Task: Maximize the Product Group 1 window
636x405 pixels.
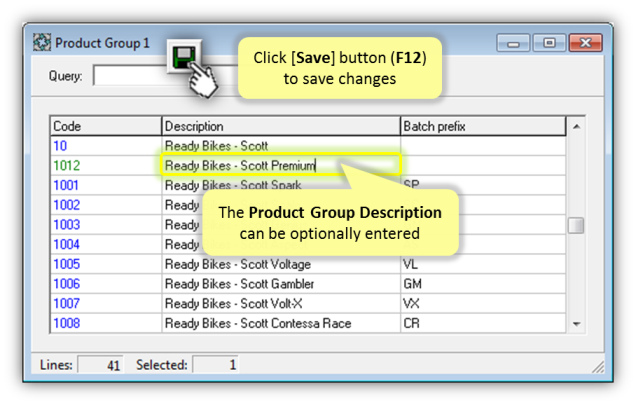Action: click(x=549, y=43)
